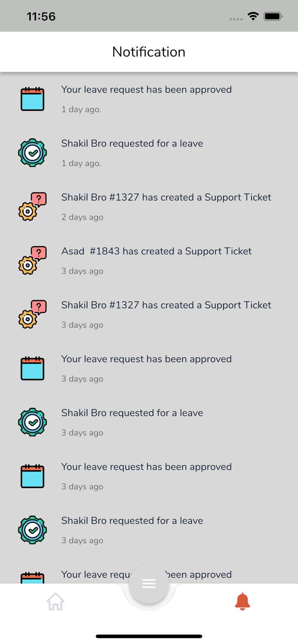Open Asad #1843 Support Ticket notification
This screenshot has width=298, height=644.
(x=156, y=251)
